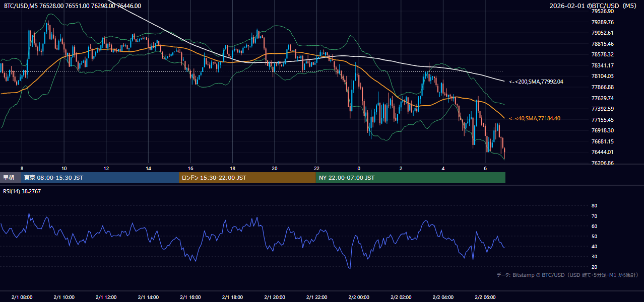
Task: Click the 2/1 08:00 date label
Action: (22, 297)
